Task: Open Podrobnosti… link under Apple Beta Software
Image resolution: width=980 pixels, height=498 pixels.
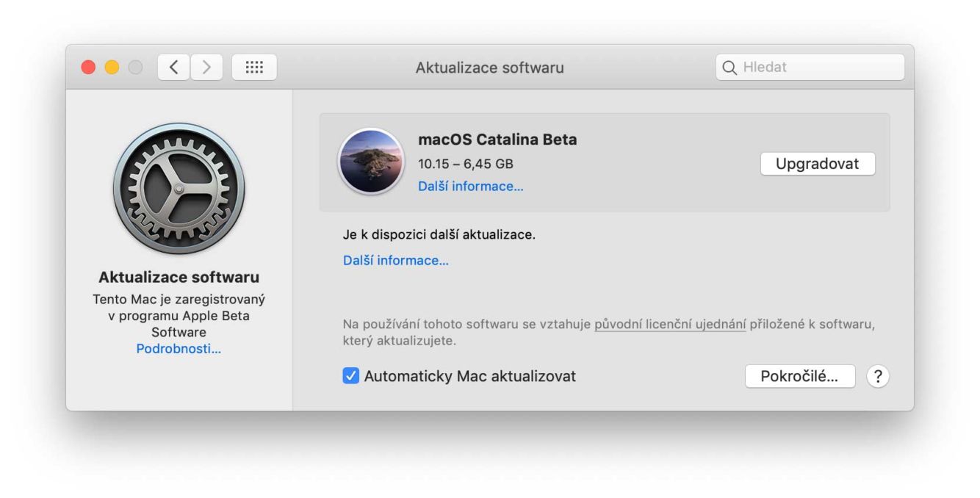Action: (x=179, y=349)
